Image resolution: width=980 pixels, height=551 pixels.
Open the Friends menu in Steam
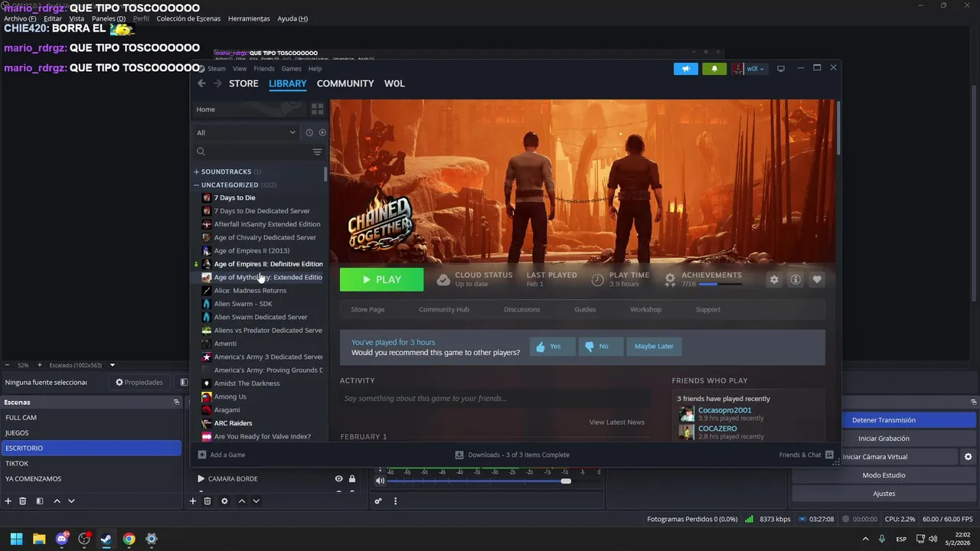264,69
